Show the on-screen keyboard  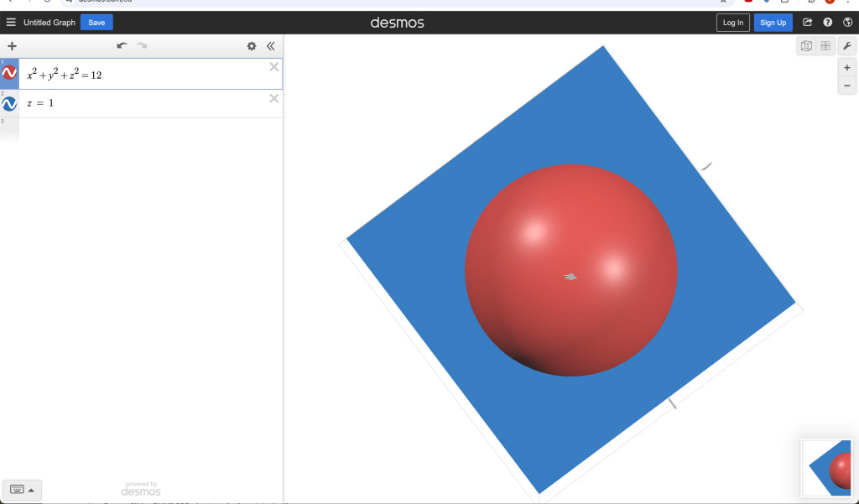pos(17,490)
